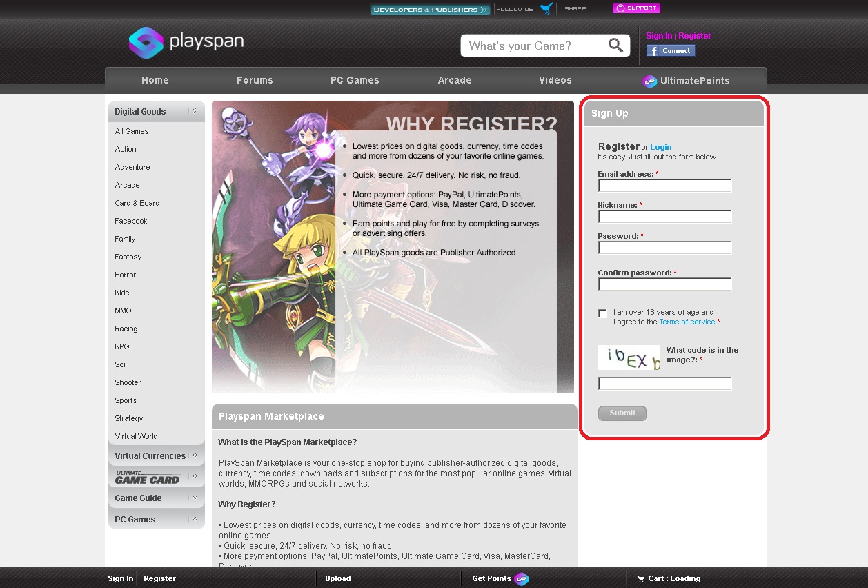Open the SciFi category
This screenshot has height=588, width=868.
[123, 364]
